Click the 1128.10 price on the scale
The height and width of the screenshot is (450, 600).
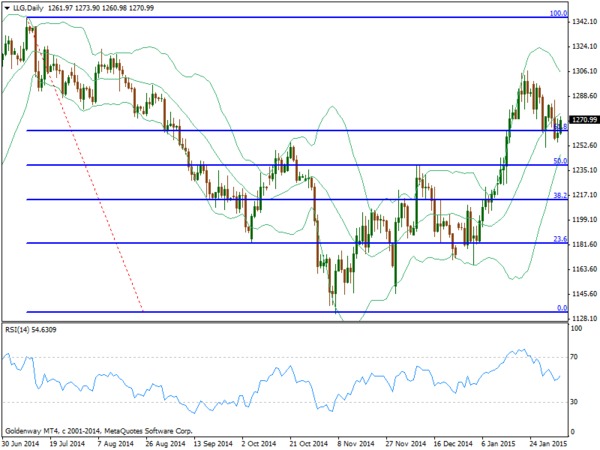tap(585, 318)
